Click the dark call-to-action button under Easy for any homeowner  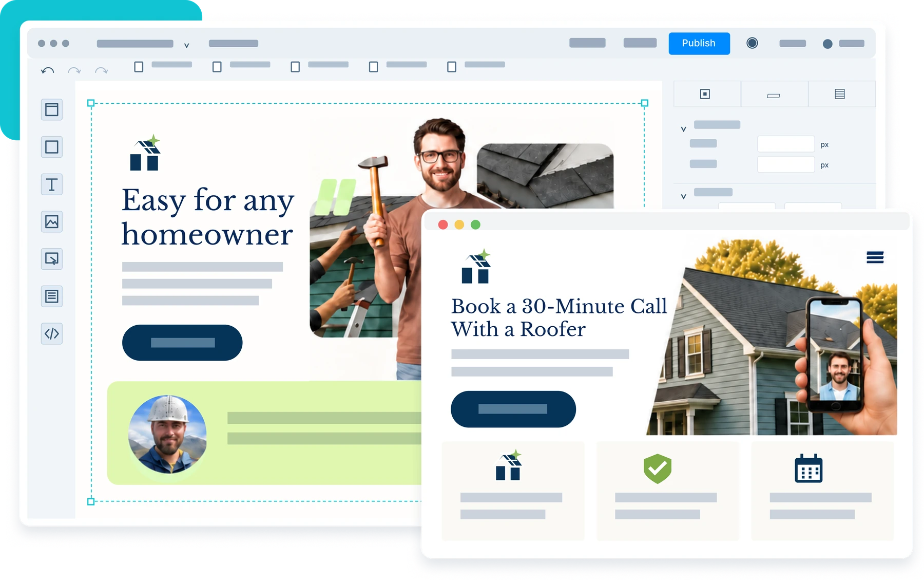click(182, 343)
